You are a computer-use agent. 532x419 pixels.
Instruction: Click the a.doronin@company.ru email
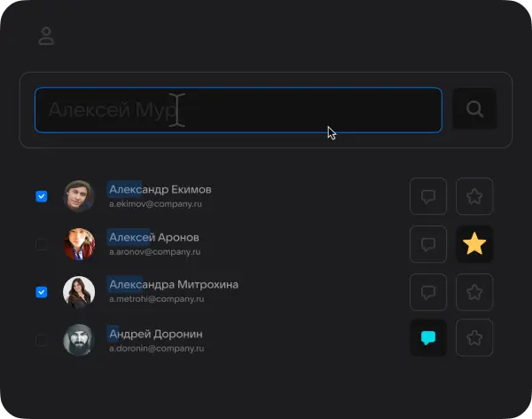[x=155, y=348]
